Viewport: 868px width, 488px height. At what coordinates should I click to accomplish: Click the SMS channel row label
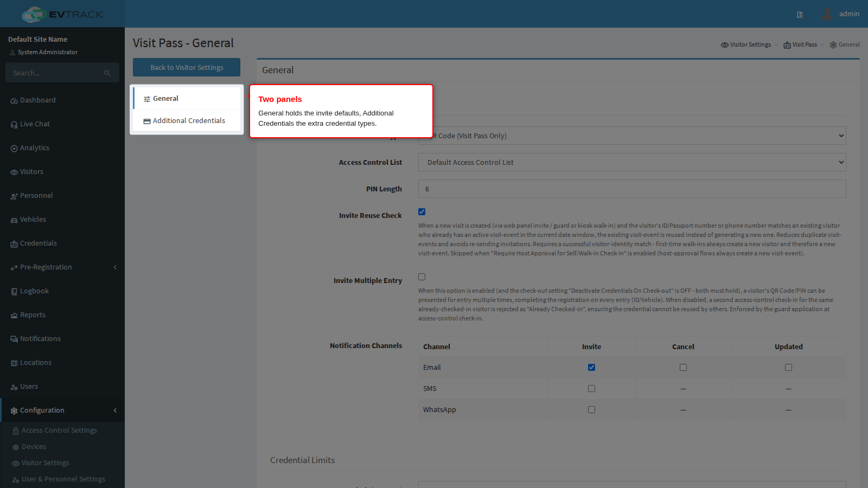[x=430, y=388]
